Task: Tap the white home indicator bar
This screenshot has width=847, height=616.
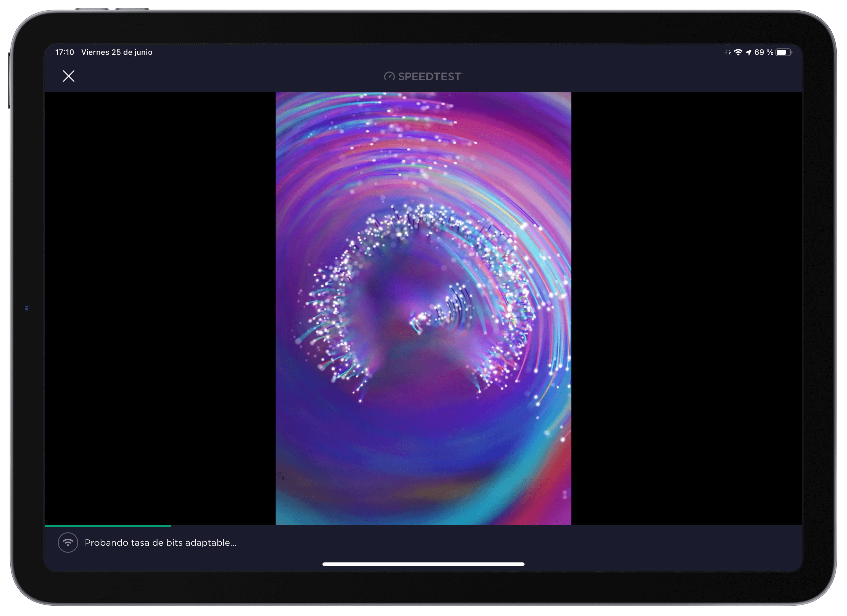Action: point(423,564)
